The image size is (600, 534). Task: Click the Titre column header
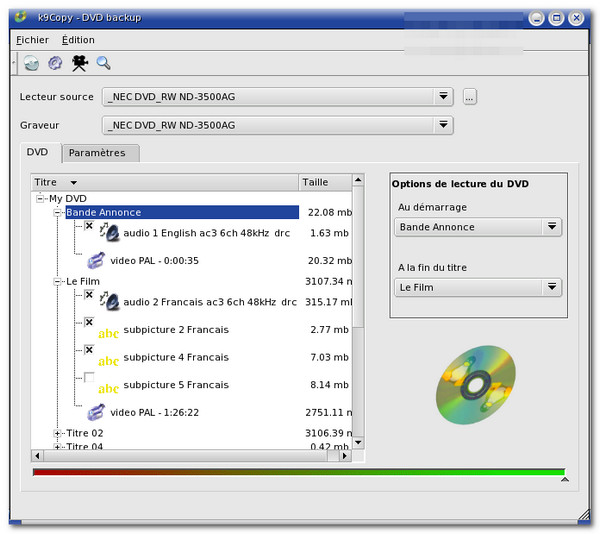(x=165, y=182)
